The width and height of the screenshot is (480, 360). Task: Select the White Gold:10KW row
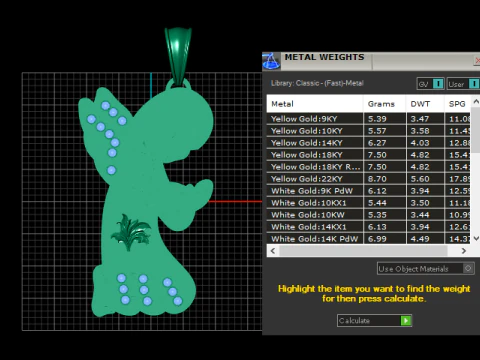tap(368, 215)
